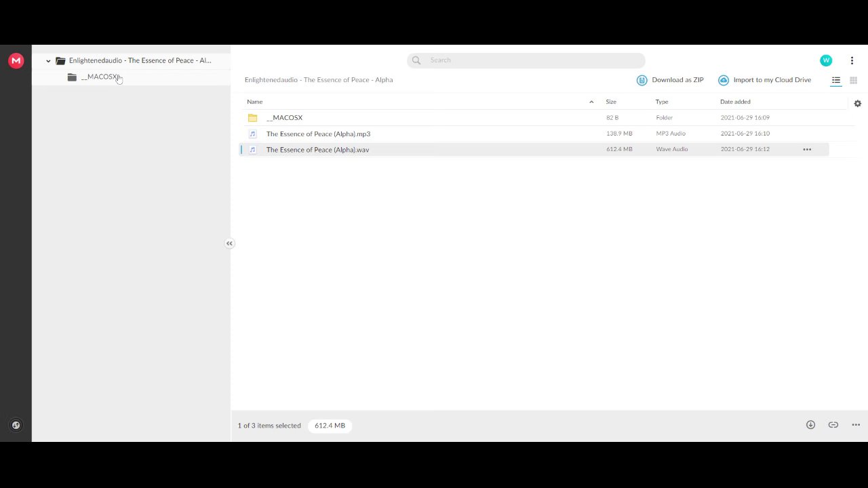Click Download as ZIP
868x488 pixels.
pyautogui.click(x=677, y=80)
